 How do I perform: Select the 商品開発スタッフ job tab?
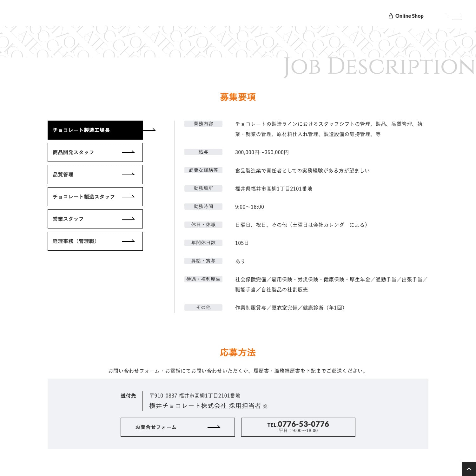(95, 152)
